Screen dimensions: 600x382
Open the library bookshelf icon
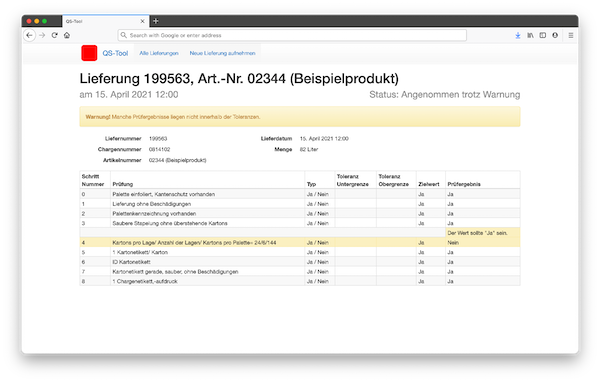[x=530, y=35]
